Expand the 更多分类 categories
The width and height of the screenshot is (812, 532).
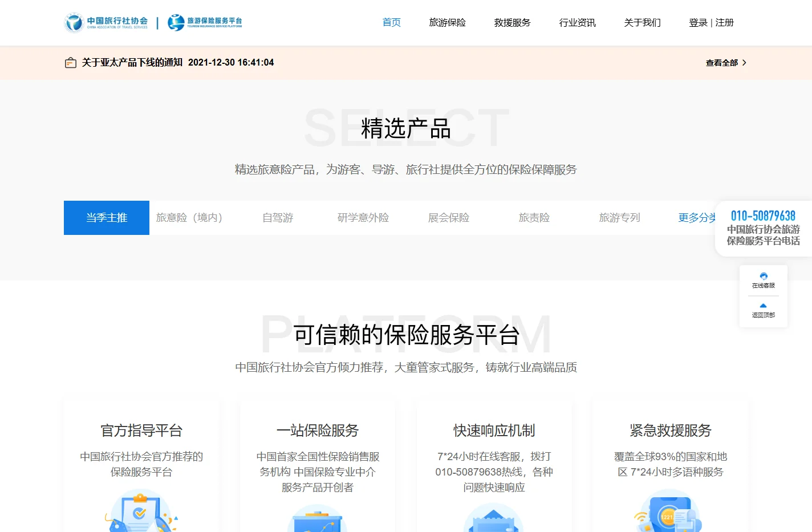(697, 218)
